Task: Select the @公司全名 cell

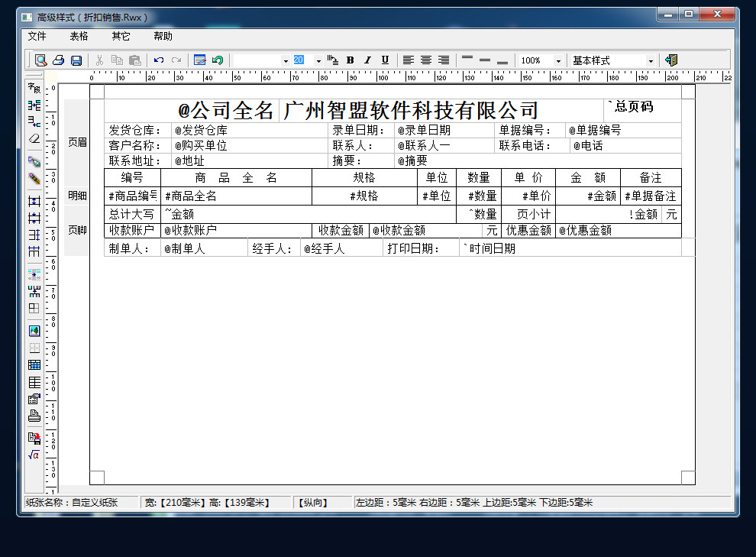Action: coord(192,111)
